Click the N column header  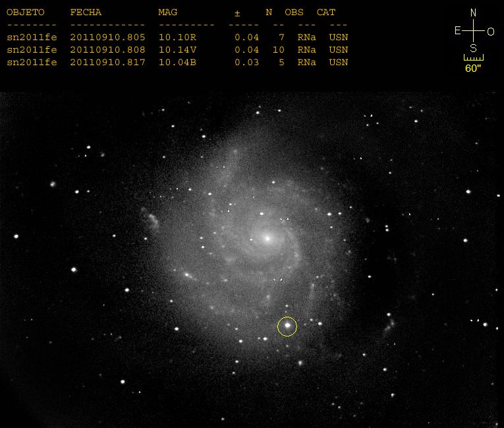coord(269,13)
